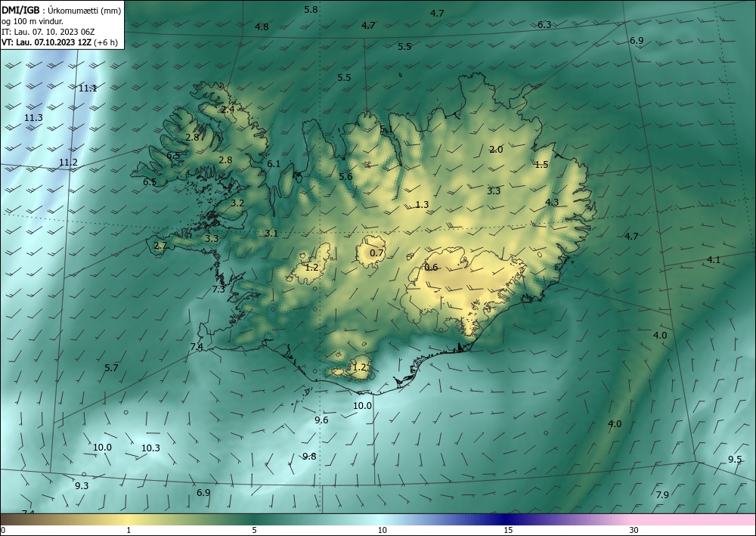Click the 'DMI/IGB : Úrkomumætti (mm)' title text

coord(61,10)
